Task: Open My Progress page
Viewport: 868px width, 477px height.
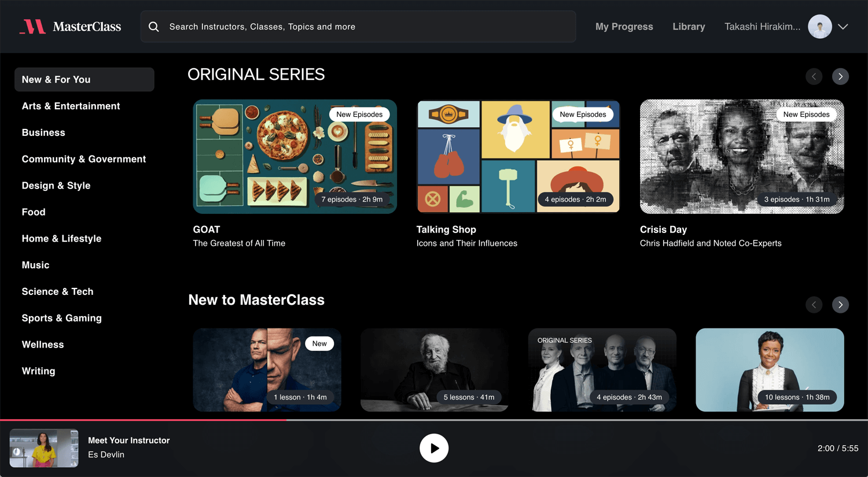Action: pyautogui.click(x=624, y=27)
